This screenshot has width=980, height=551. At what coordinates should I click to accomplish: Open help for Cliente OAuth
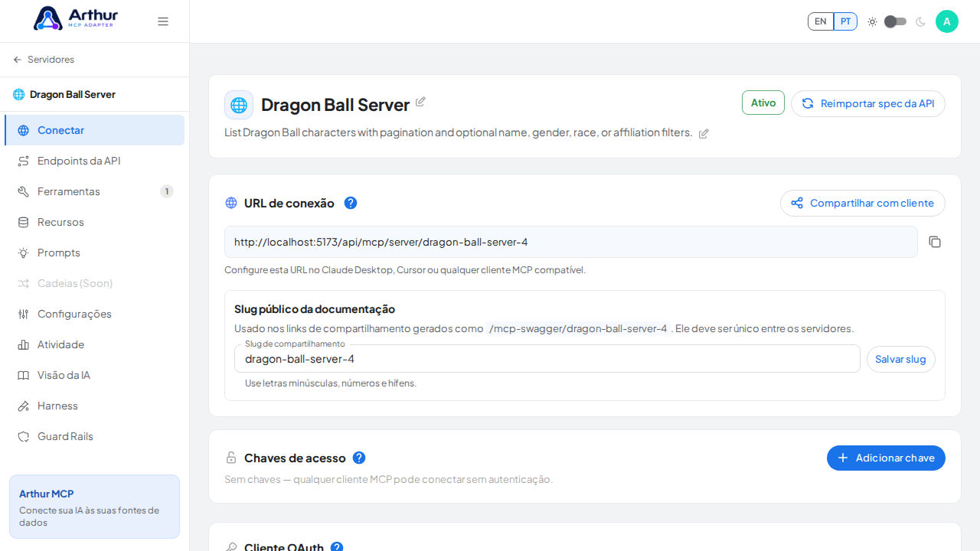pyautogui.click(x=336, y=546)
